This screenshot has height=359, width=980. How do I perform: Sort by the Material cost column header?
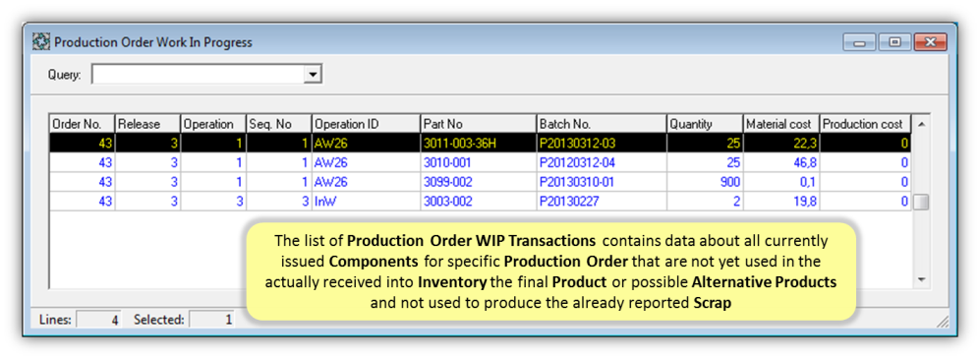(780, 124)
